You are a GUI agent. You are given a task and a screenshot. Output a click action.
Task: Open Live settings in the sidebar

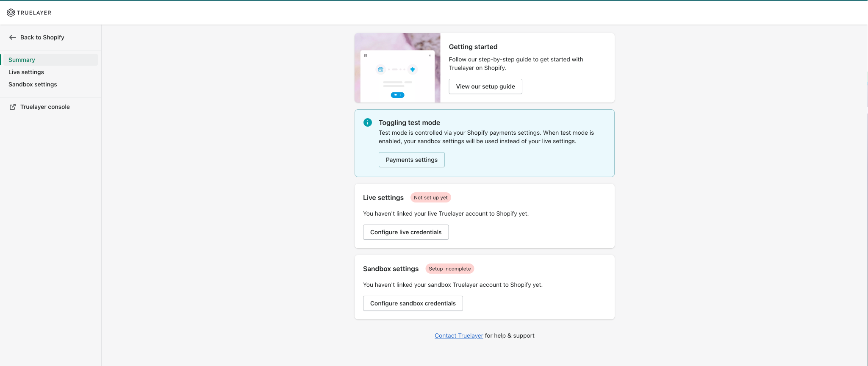pyautogui.click(x=26, y=72)
